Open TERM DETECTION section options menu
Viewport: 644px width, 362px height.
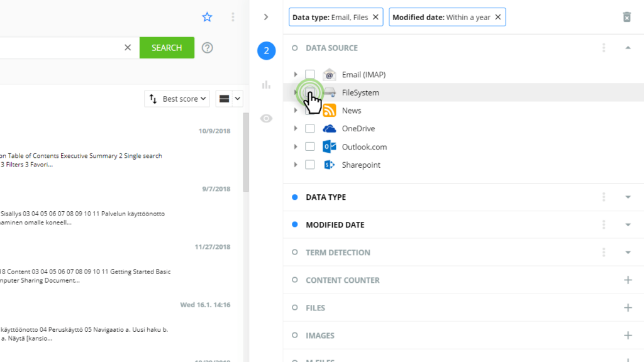(x=604, y=253)
